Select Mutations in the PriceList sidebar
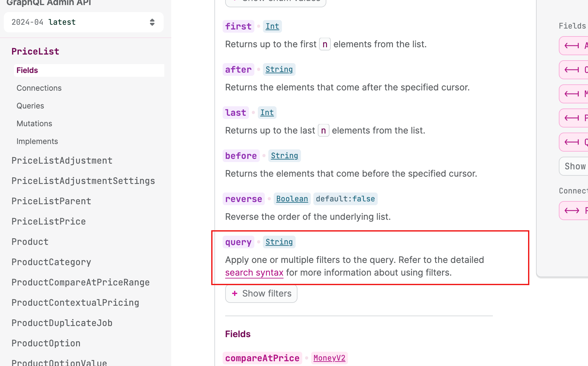The image size is (588, 366). (34, 123)
